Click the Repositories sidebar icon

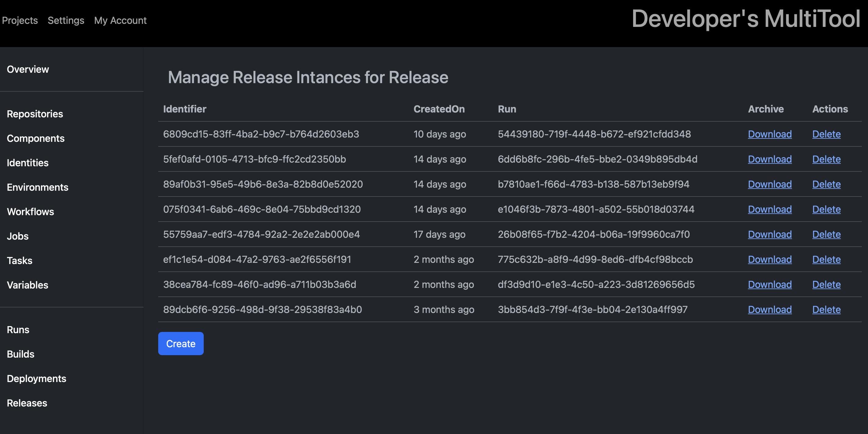pyautogui.click(x=35, y=114)
